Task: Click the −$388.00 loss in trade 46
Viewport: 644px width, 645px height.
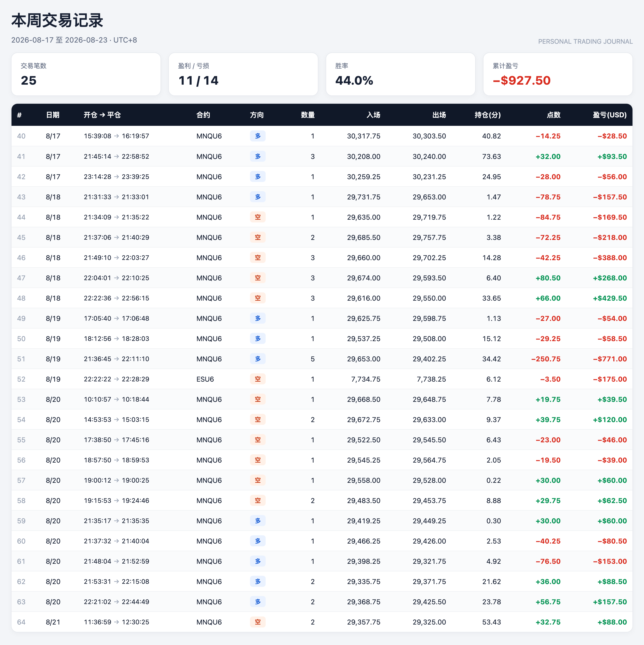Action: [x=609, y=258]
